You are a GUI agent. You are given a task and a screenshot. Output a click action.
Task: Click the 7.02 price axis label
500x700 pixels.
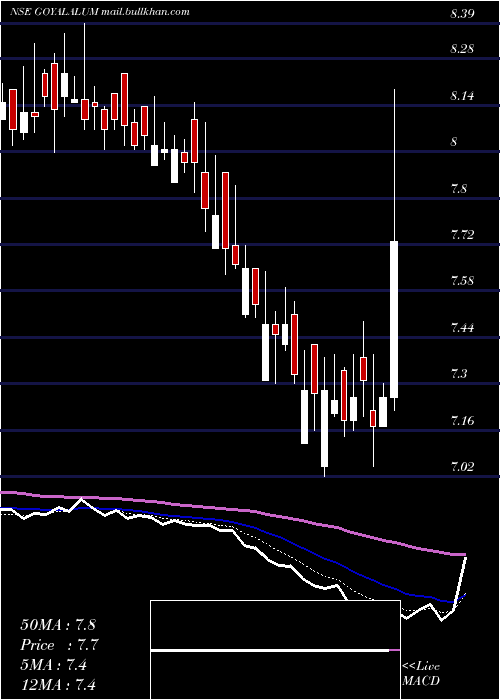click(462, 467)
